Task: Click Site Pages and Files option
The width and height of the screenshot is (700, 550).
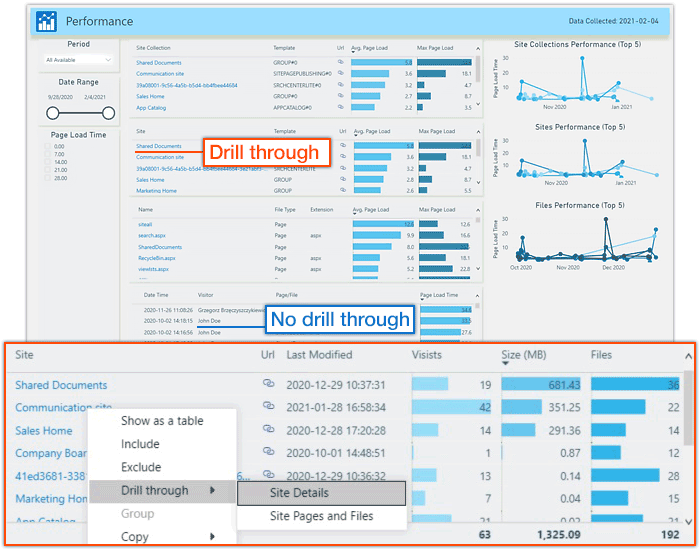Action: [321, 516]
